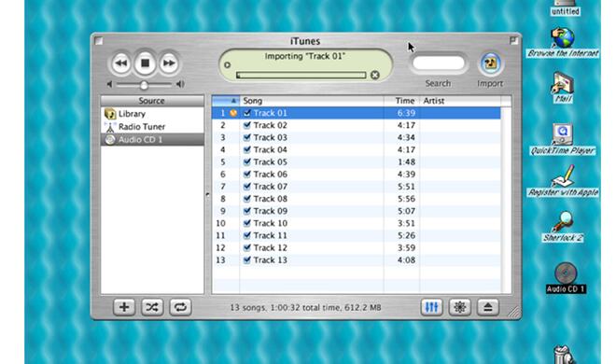
Task: Click the 6:39 time of Track 01
Action: tap(406, 113)
